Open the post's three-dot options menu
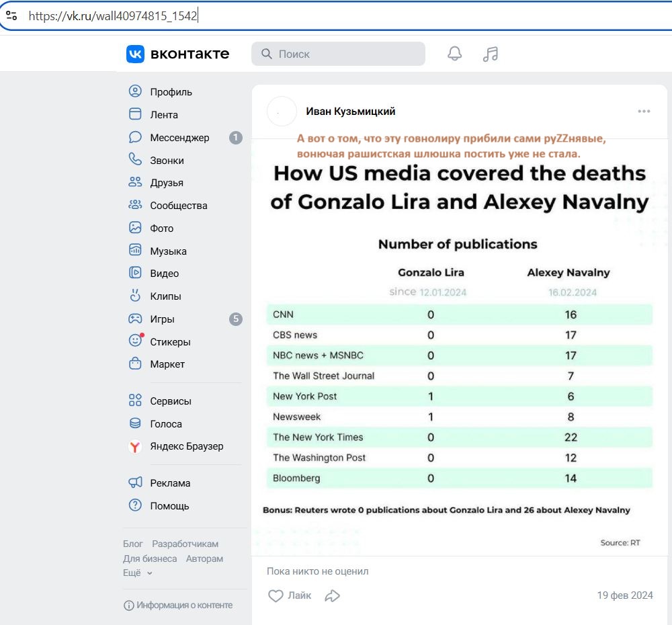Image resolution: width=672 pixels, height=625 pixels. pyautogui.click(x=644, y=112)
